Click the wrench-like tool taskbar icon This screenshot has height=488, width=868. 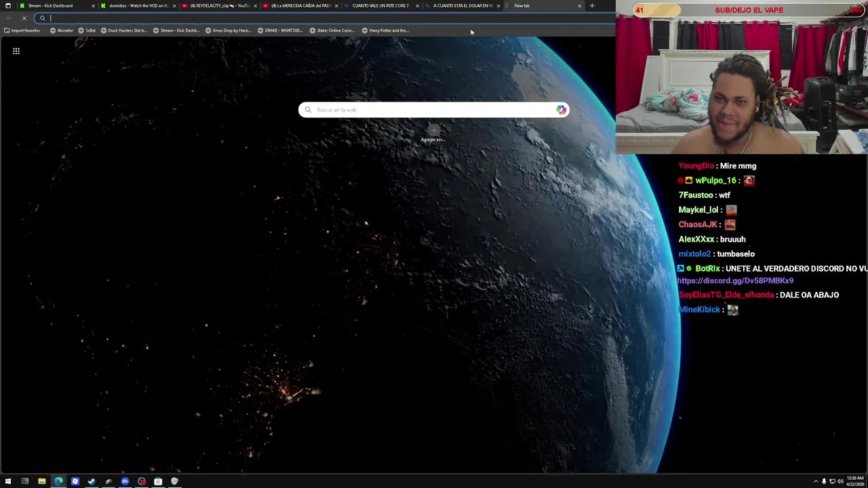tap(108, 481)
